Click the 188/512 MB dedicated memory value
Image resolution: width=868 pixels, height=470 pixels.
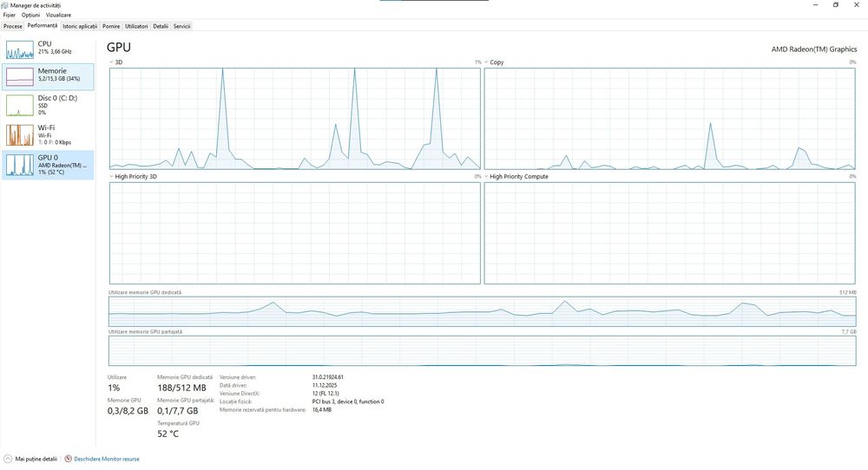(x=181, y=388)
